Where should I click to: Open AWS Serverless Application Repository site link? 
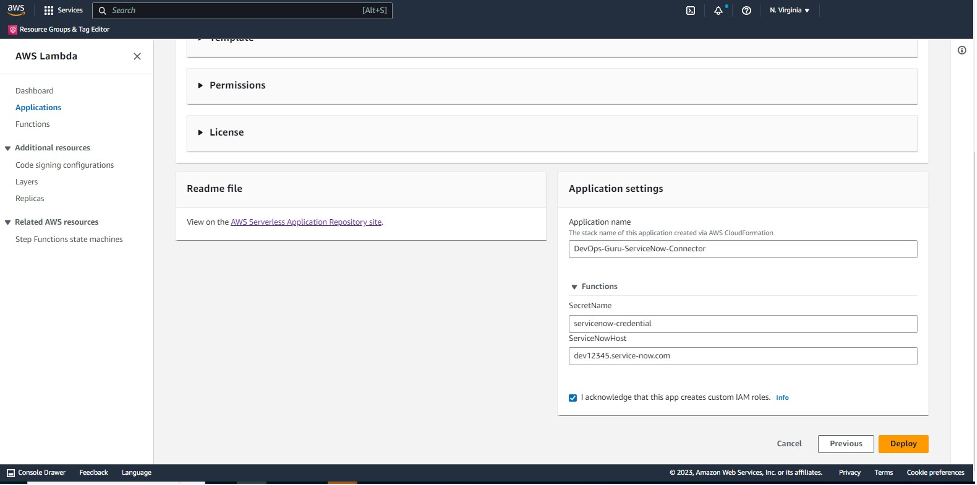click(x=306, y=222)
